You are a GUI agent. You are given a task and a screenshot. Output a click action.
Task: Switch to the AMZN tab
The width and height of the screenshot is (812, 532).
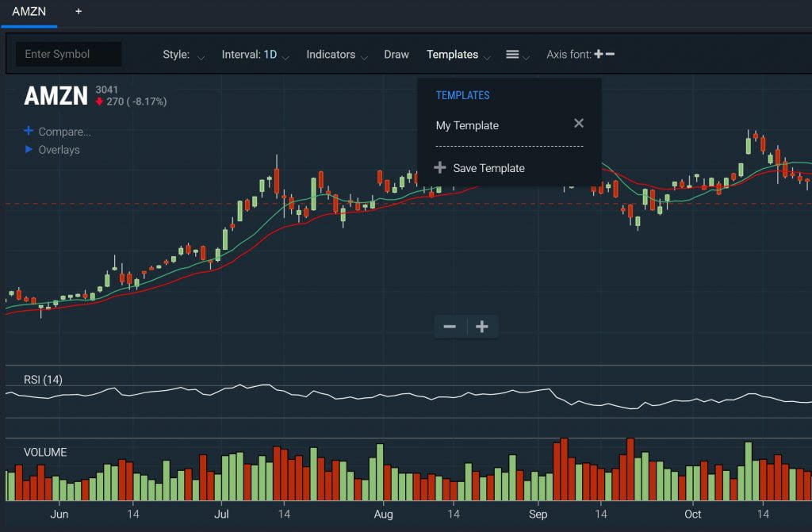[29, 12]
